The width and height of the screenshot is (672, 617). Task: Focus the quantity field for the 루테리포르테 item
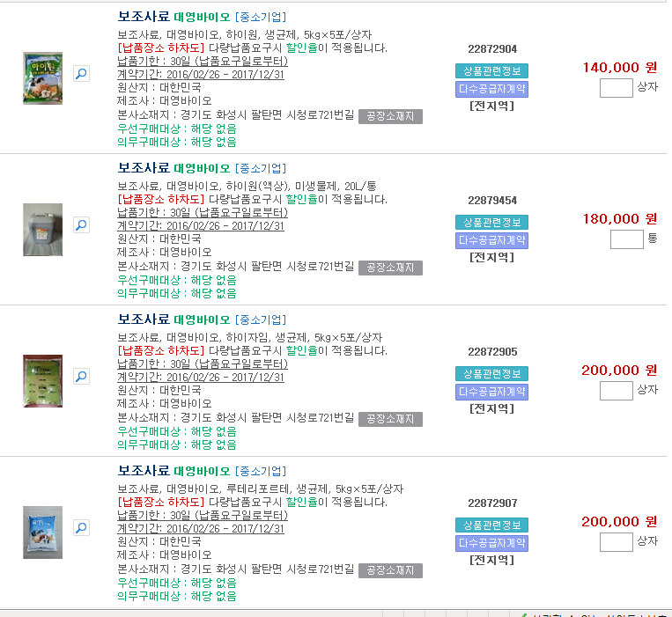(x=616, y=542)
